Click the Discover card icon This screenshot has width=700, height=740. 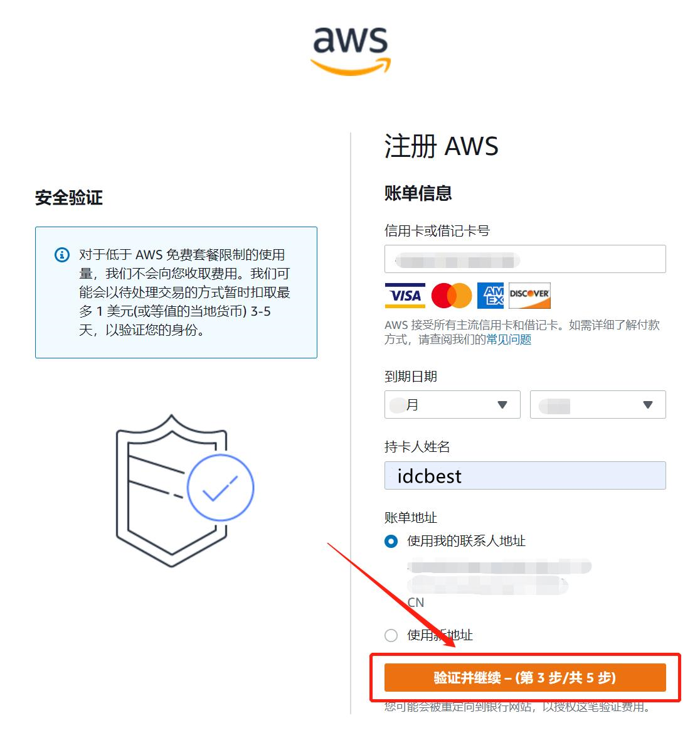pos(529,296)
